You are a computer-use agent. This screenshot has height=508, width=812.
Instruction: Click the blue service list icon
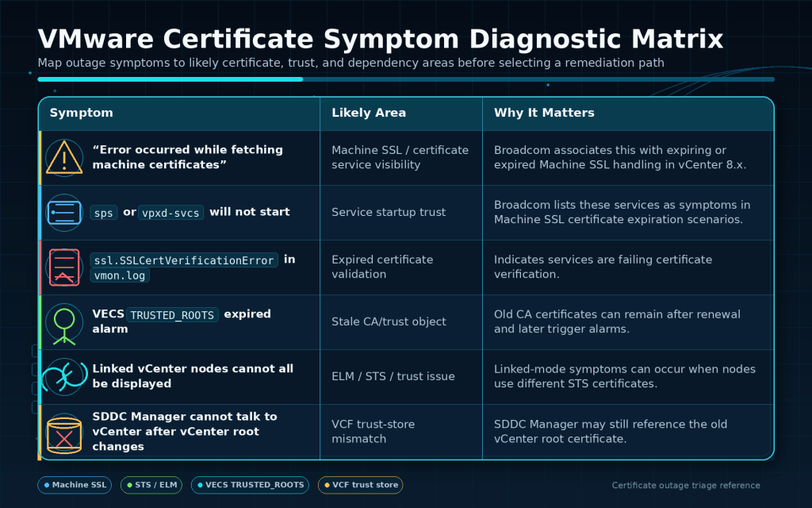(64, 213)
